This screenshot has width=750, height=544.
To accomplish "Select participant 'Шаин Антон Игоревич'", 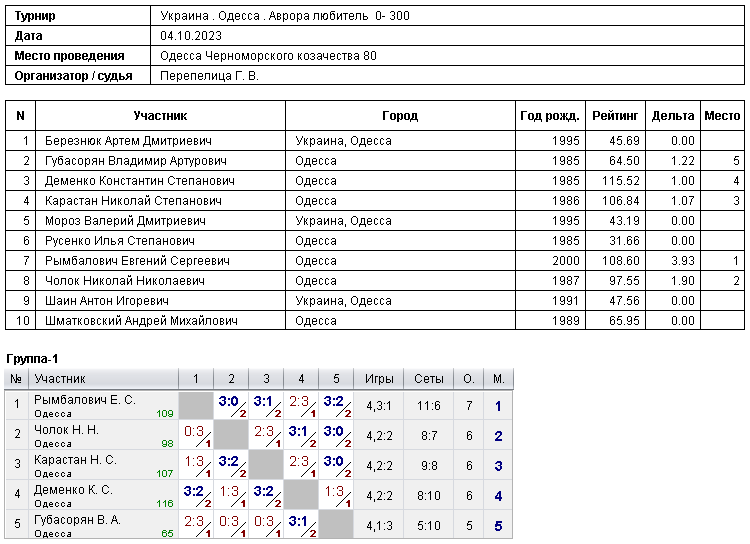I will coord(107,301).
